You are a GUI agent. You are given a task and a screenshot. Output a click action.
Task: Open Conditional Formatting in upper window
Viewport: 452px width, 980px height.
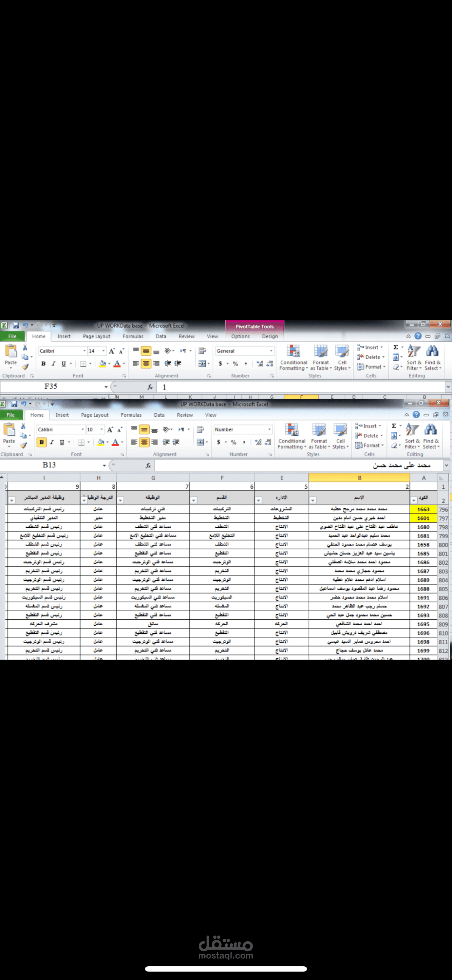click(x=293, y=358)
